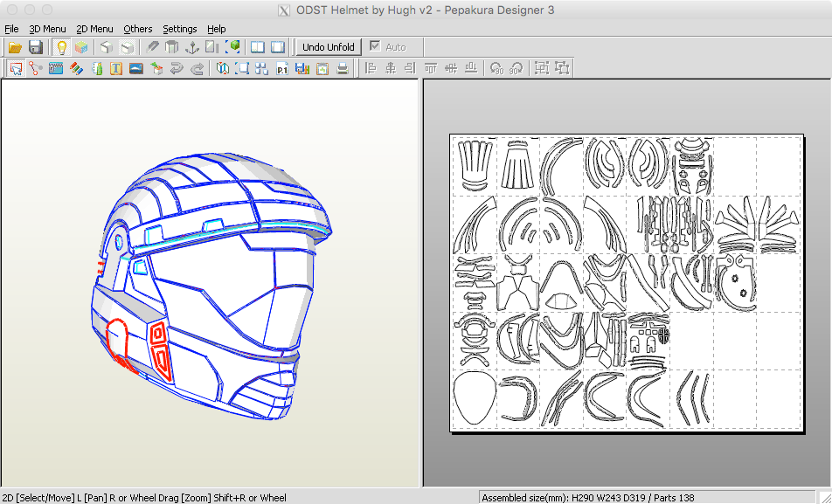The width and height of the screenshot is (832, 504).
Task: Click the folded map pattern icon
Action: point(222,68)
